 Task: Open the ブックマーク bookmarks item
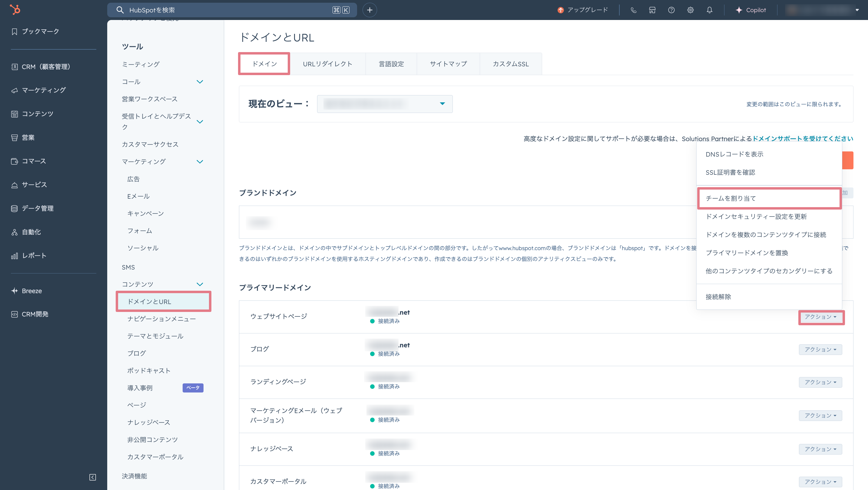click(x=35, y=31)
